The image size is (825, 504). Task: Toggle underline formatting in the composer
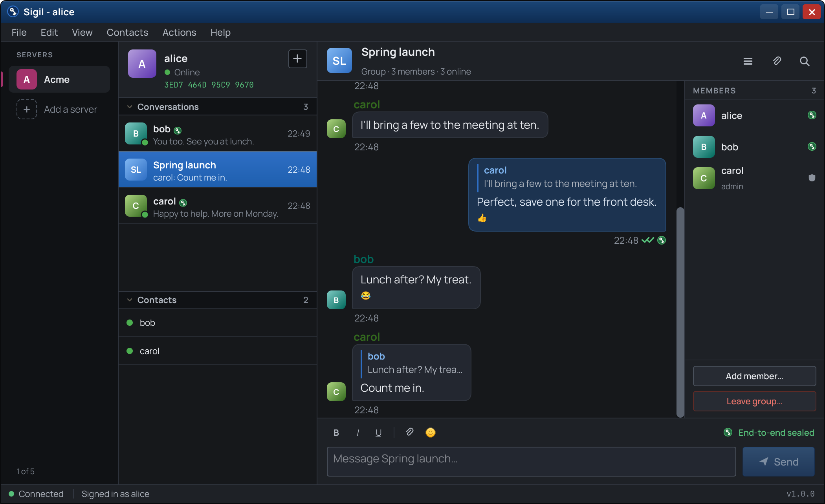click(x=378, y=433)
